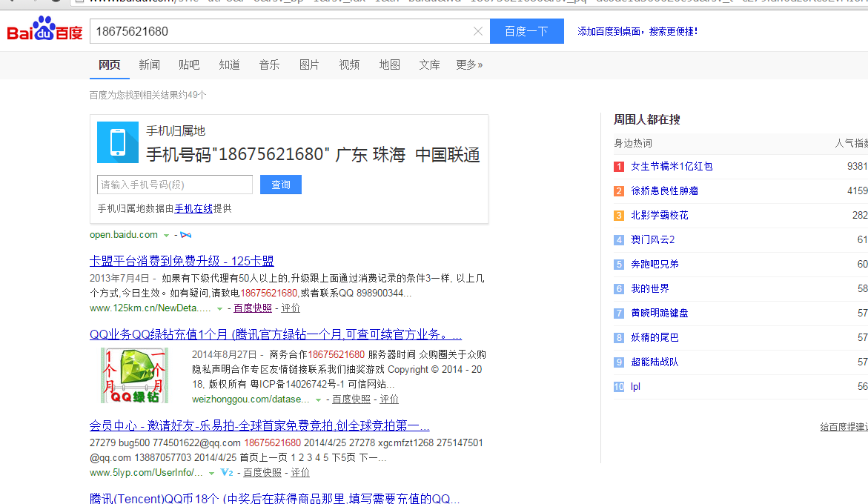This screenshot has height=504, width=868.
Task: Open the QQ业务QQ绿钻充值1个月 result title
Action: click(276, 334)
